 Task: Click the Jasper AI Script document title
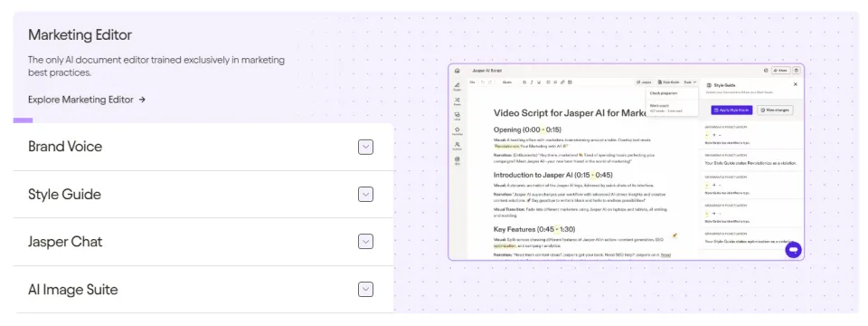pos(487,71)
